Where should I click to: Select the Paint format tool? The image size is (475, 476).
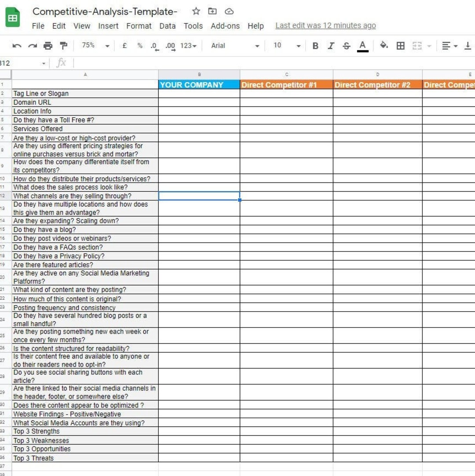pyautogui.click(x=62, y=45)
